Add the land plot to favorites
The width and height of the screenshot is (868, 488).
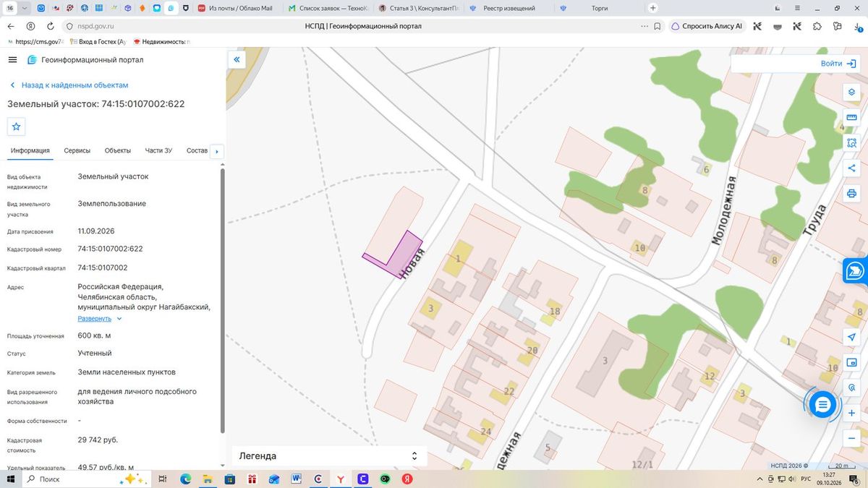click(17, 127)
